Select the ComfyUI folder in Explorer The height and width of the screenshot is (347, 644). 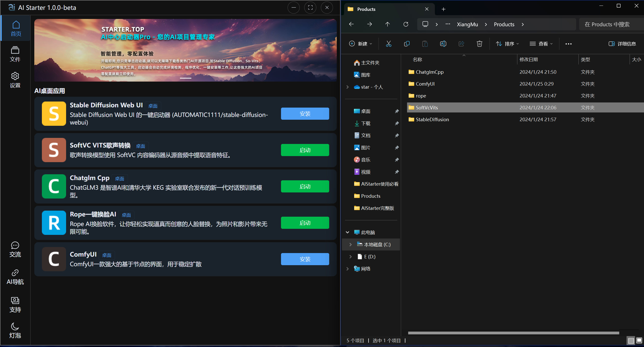[x=525, y=84]
